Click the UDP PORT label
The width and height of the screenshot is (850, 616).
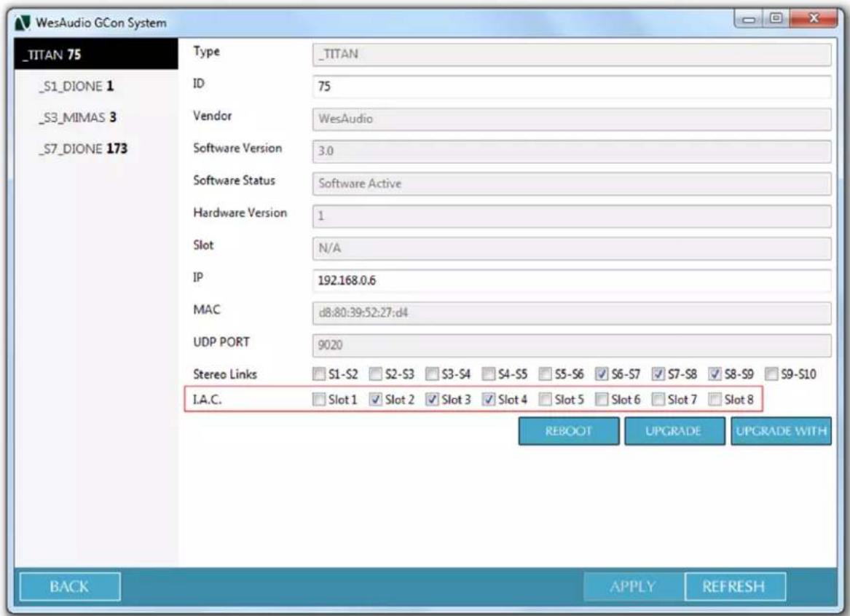221,342
